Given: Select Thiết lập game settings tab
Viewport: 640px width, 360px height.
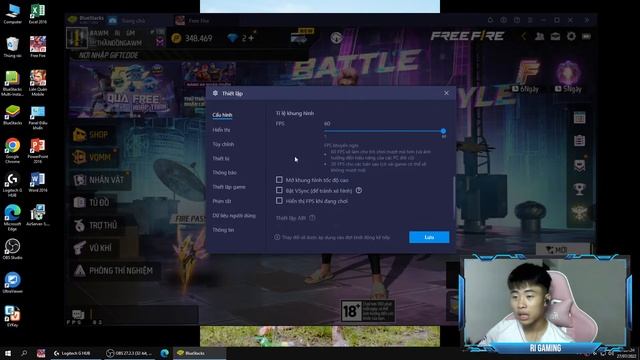Looking at the screenshot, I should click(229, 187).
